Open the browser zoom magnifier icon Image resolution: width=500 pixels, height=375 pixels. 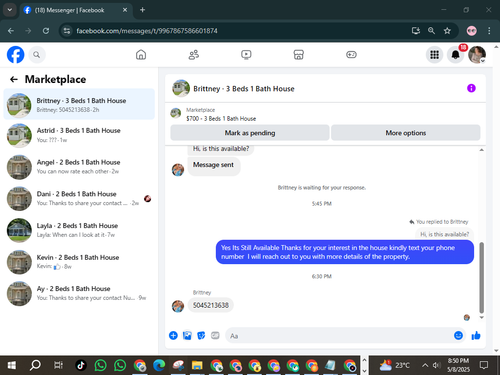(x=431, y=31)
